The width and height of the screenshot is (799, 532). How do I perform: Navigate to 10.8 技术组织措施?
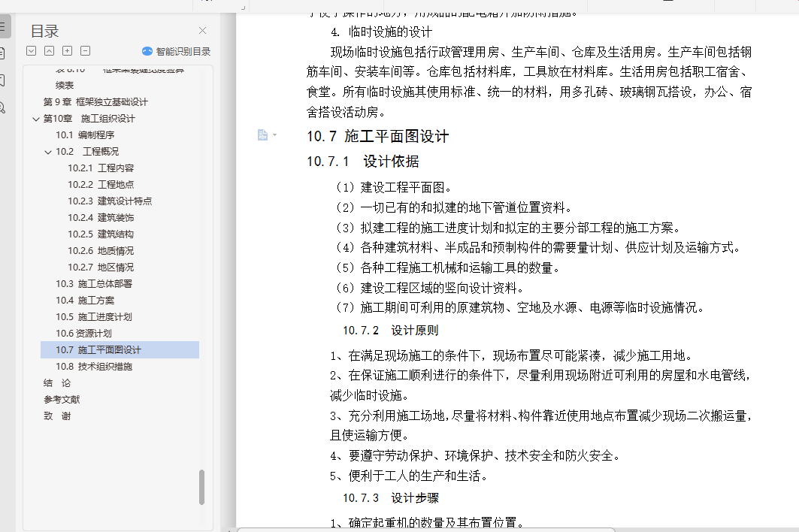click(94, 367)
